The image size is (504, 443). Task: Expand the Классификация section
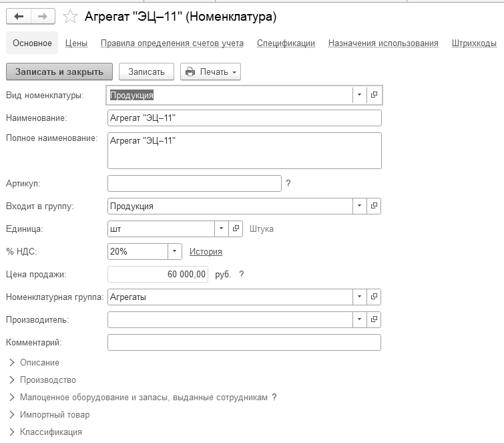tap(45, 432)
